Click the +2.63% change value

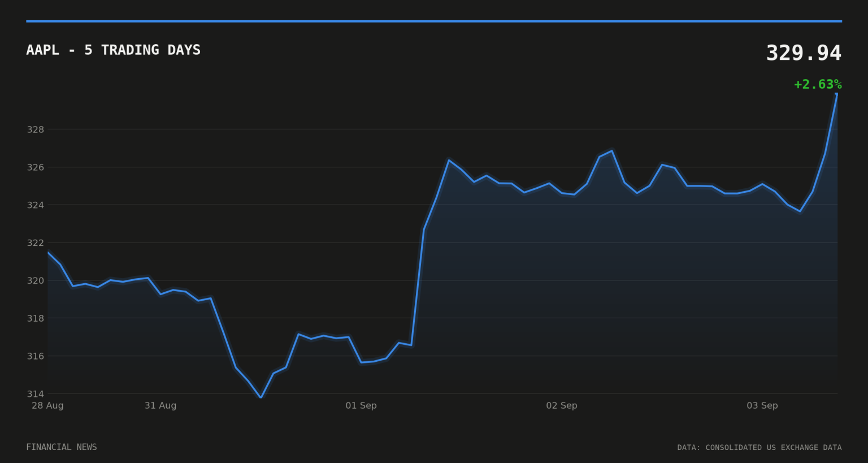818,84
